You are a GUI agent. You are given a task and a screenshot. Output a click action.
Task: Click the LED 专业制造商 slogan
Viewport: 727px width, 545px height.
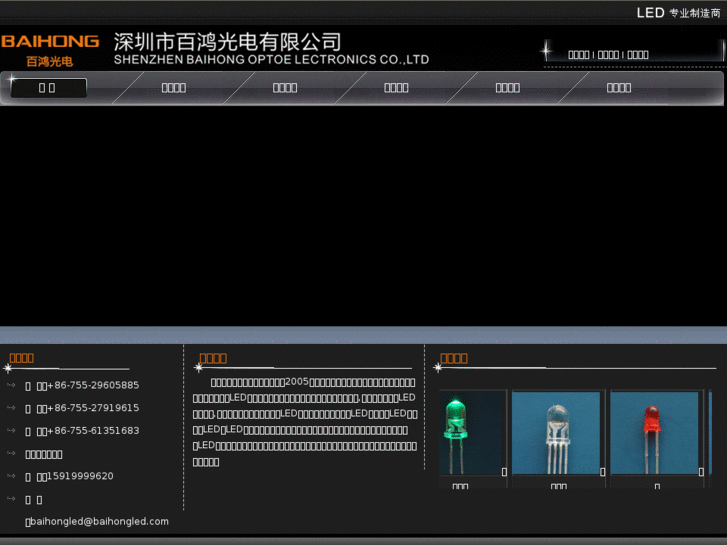[678, 13]
